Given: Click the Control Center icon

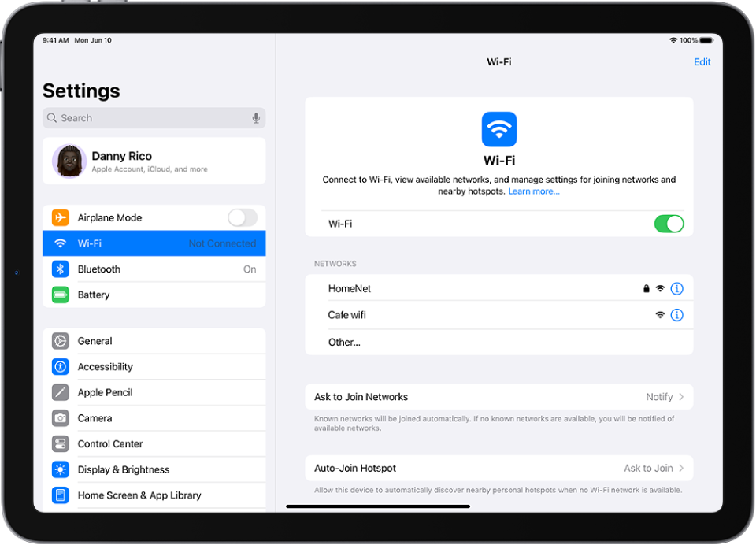Looking at the screenshot, I should (x=61, y=443).
